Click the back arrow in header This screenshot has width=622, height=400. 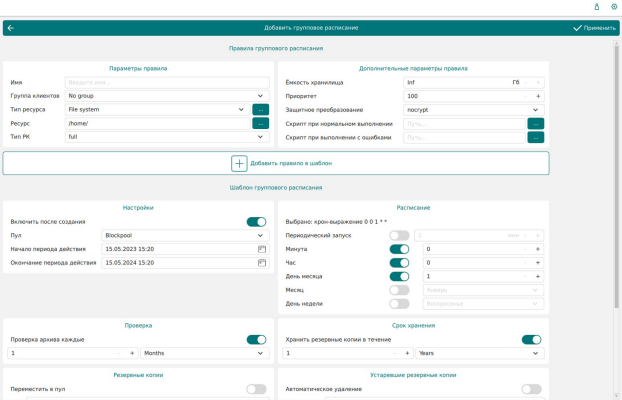[x=11, y=28]
